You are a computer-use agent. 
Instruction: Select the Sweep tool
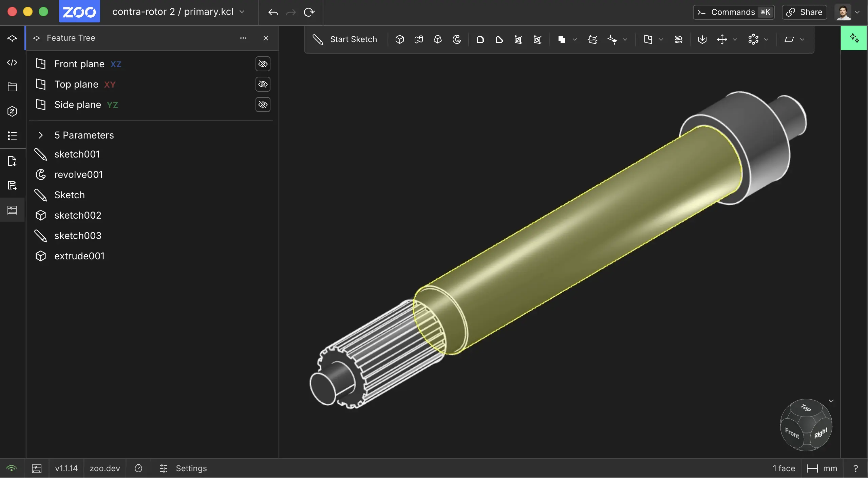418,39
